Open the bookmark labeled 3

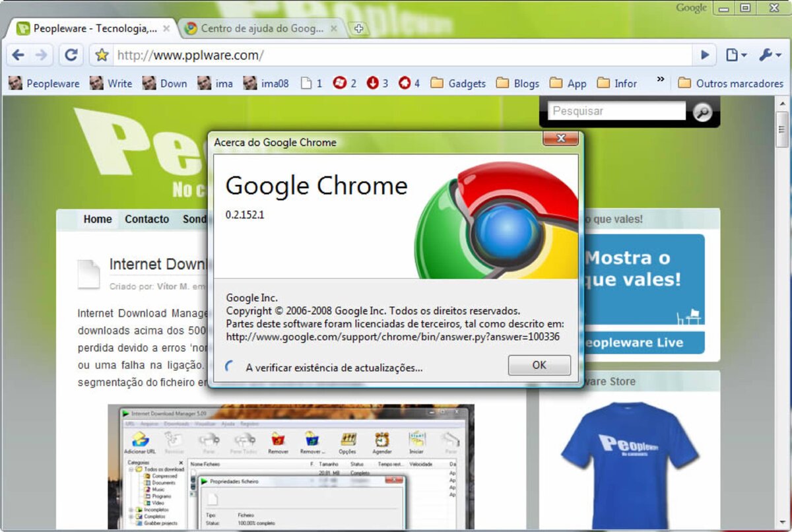[377, 83]
